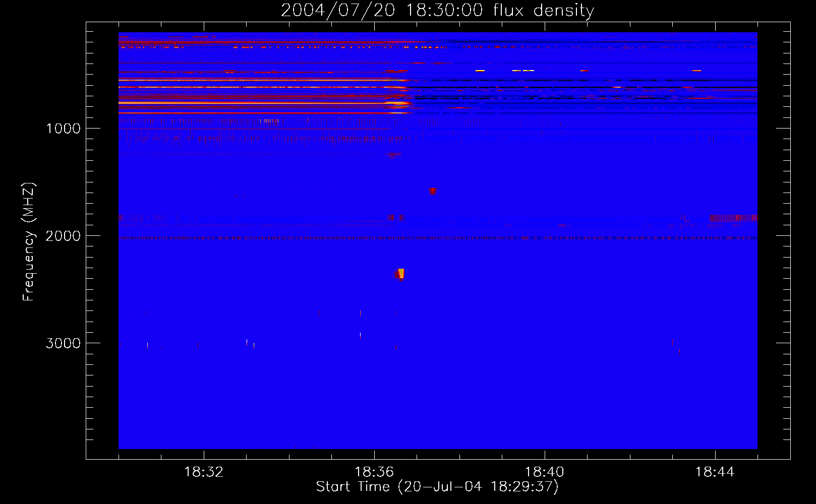The width and height of the screenshot is (816, 504).
Task: Click the 18:44 time tick label
Action: coord(715,472)
